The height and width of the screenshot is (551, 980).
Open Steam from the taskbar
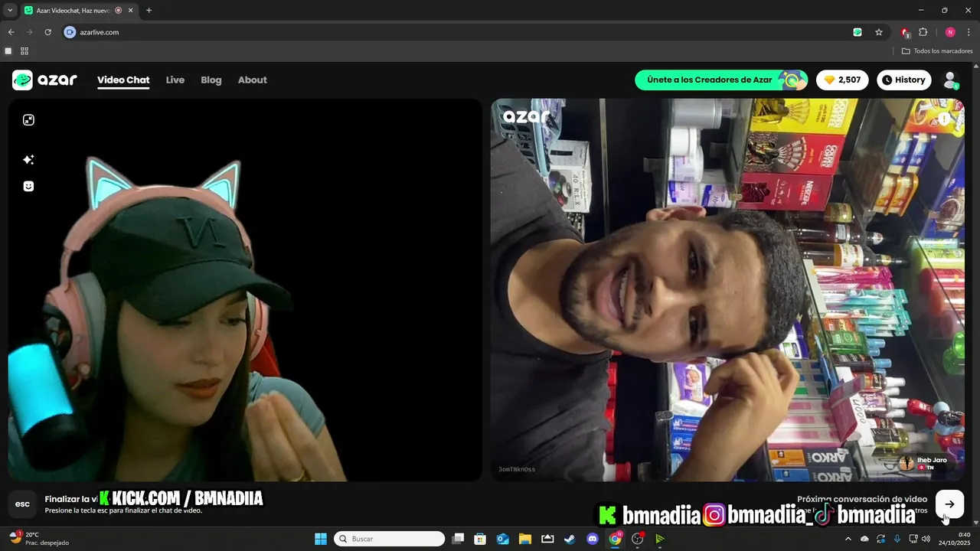click(570, 539)
